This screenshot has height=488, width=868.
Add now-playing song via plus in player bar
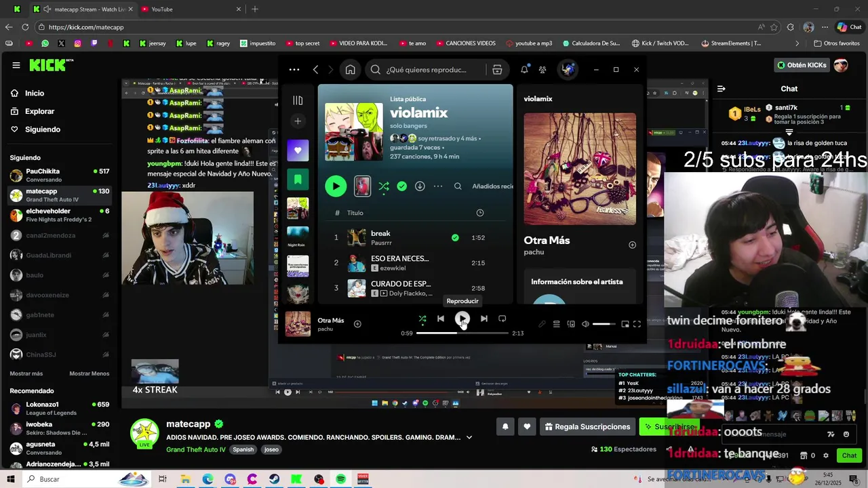(357, 324)
